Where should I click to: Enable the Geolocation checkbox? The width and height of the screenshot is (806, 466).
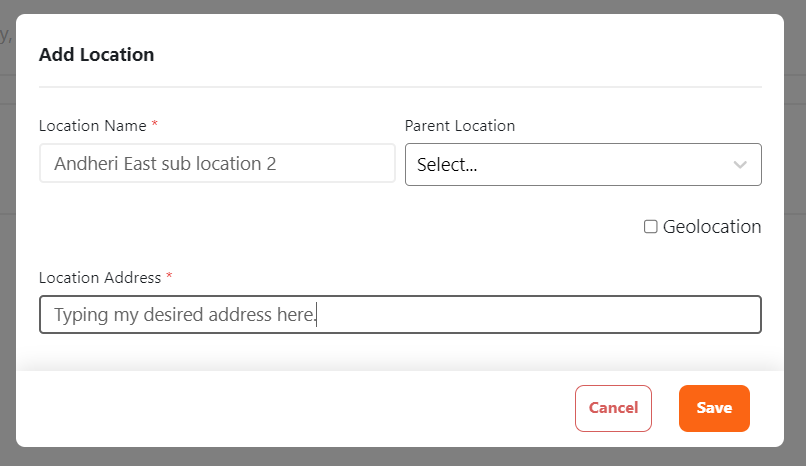(x=651, y=227)
